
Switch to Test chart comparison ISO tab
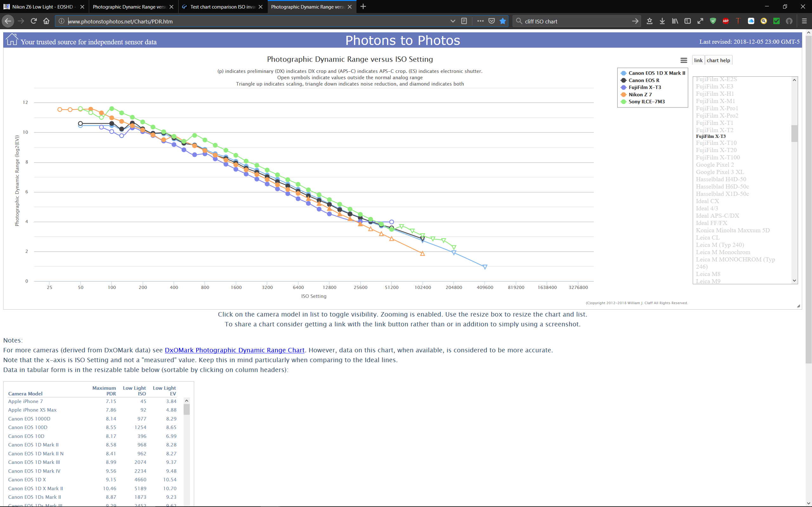[222, 7]
